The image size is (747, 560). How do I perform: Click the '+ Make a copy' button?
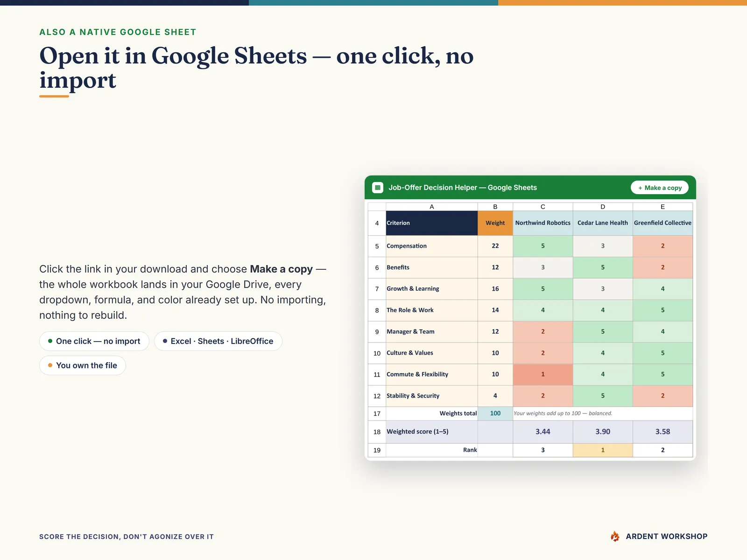660,188
